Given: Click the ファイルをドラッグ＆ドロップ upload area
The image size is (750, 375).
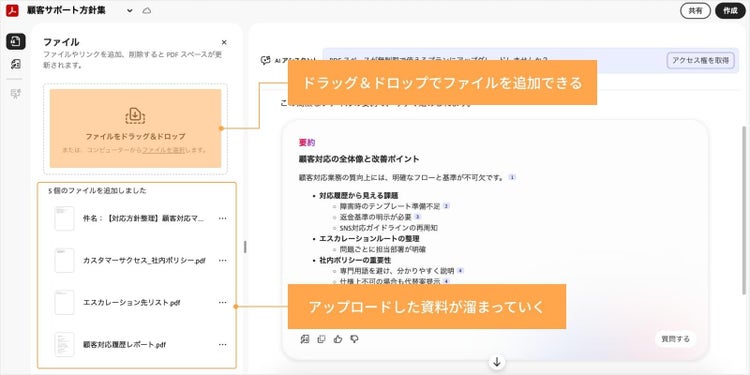Looking at the screenshot, I should click(x=135, y=128).
